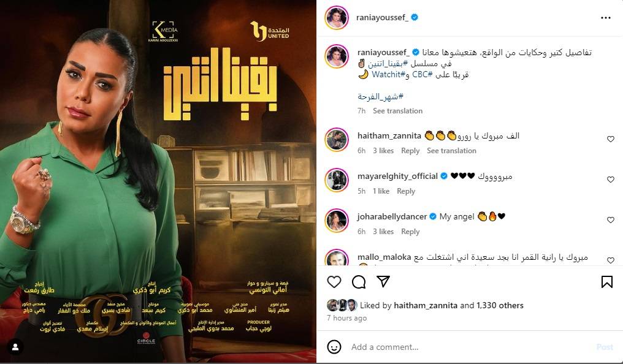The image size is (623, 364).
Task: See translation of haitham_zannita's comment
Action: pos(451,151)
